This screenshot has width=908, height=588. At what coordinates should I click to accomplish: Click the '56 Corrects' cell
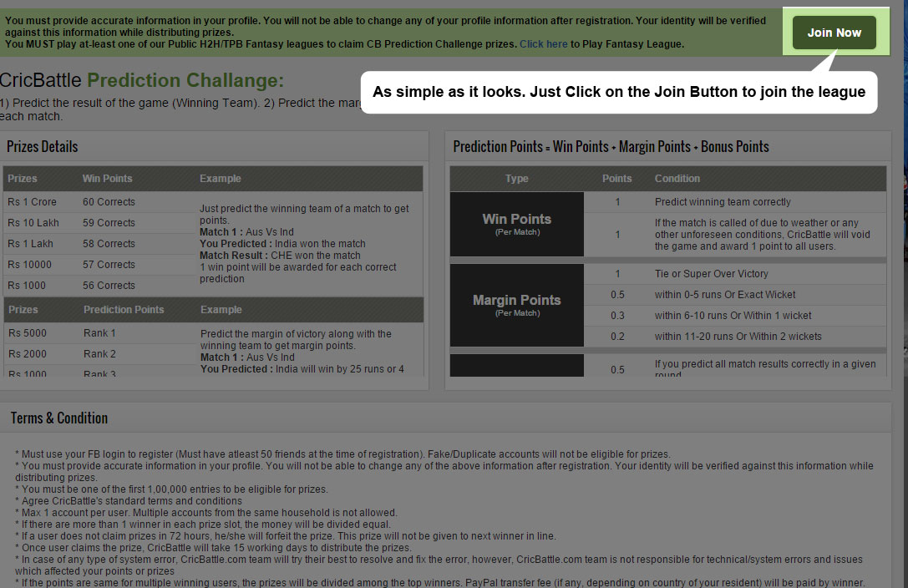coord(109,286)
